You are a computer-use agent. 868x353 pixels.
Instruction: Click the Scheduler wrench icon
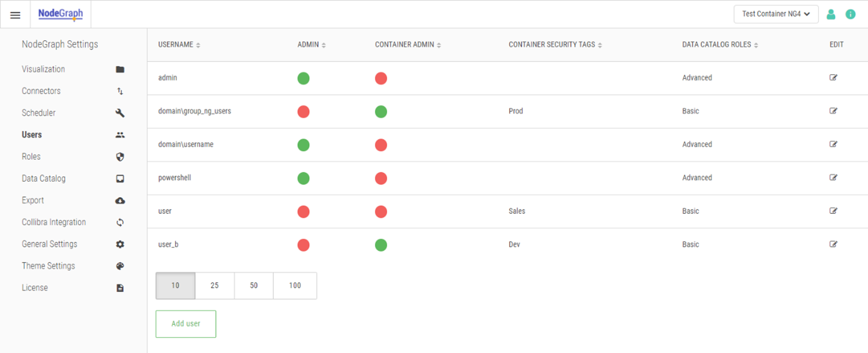(120, 113)
